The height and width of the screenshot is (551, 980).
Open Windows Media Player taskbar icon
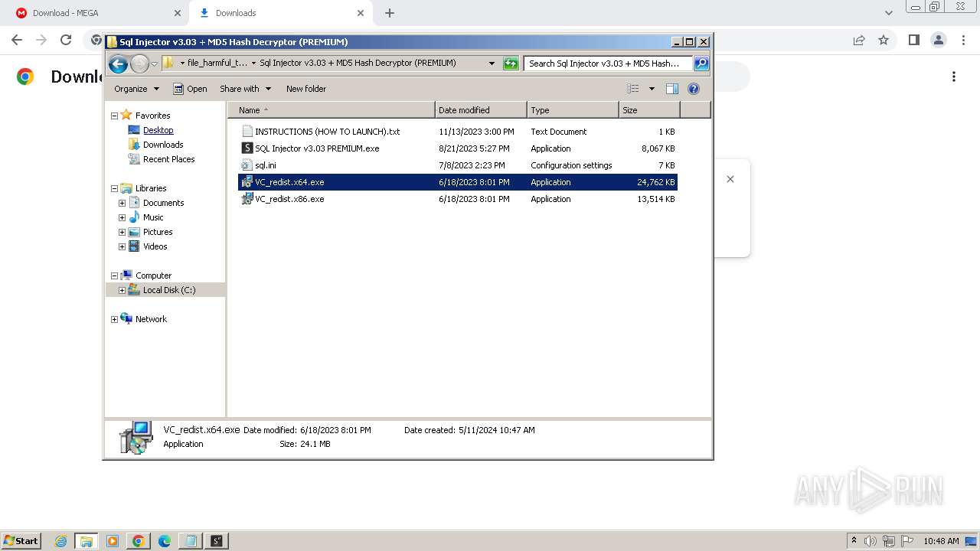(x=112, y=541)
